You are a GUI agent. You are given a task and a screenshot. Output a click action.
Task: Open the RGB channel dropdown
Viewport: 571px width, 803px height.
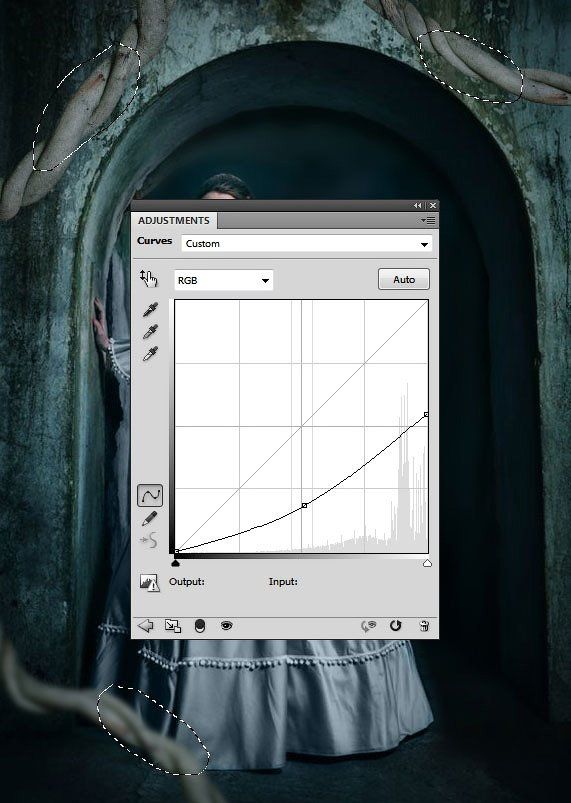(x=224, y=281)
